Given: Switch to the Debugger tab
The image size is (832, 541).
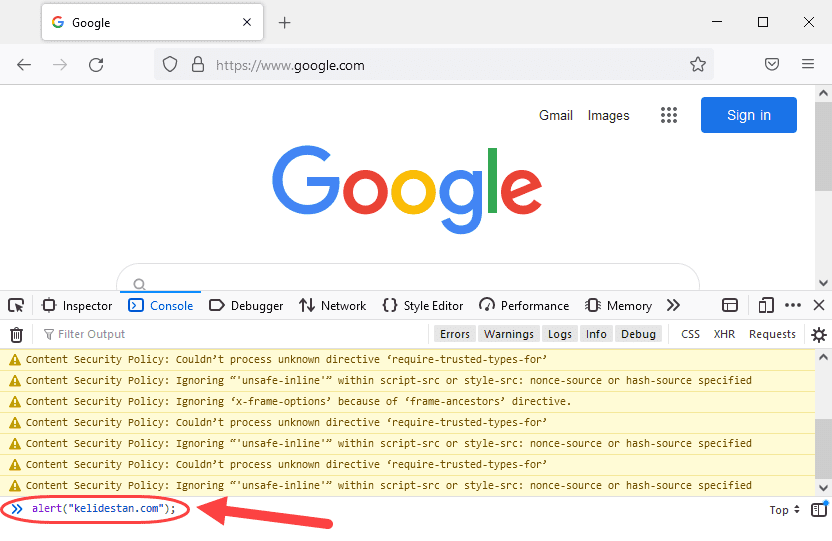Looking at the screenshot, I should 246,306.
